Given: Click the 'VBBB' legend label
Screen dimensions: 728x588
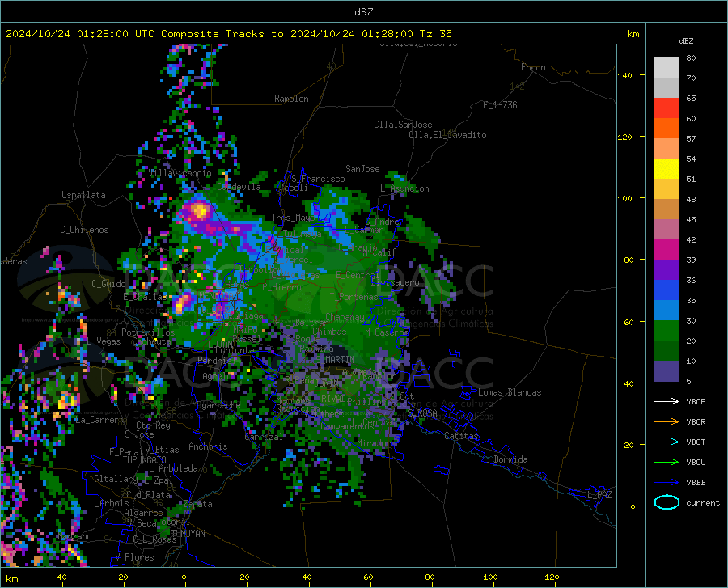Looking at the screenshot, I should coord(696,482).
